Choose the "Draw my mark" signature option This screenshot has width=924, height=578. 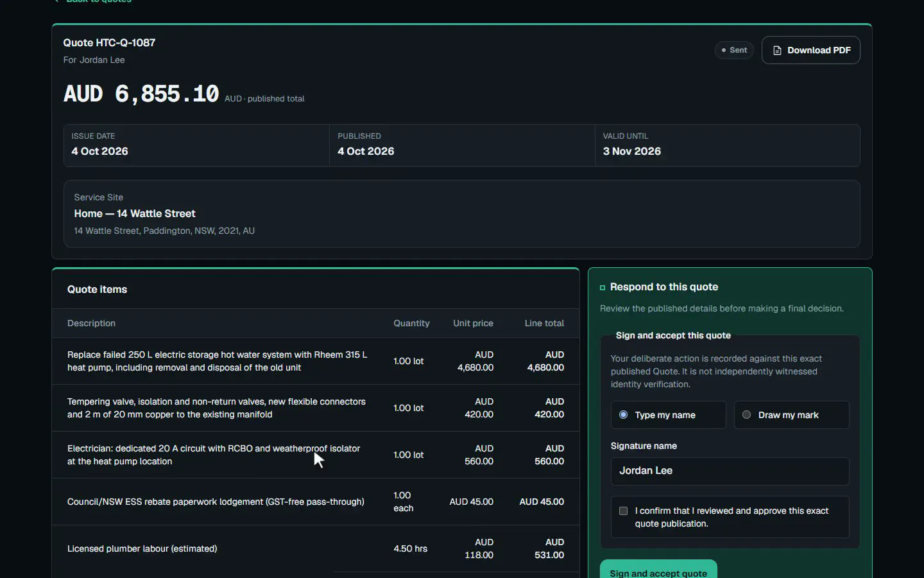(791, 415)
